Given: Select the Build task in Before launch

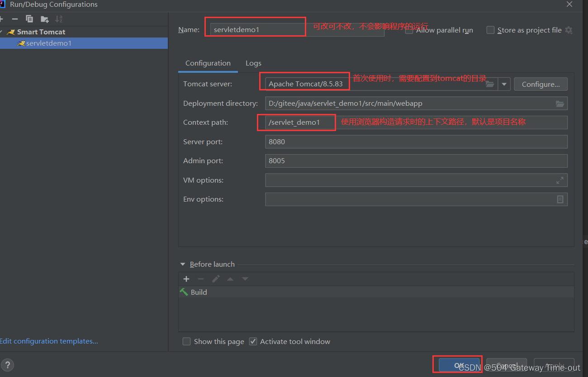Looking at the screenshot, I should [x=376, y=292].
